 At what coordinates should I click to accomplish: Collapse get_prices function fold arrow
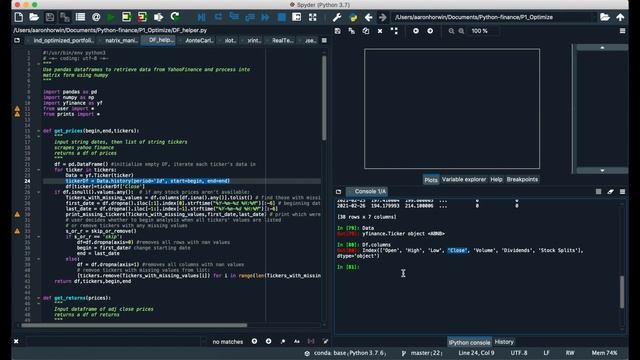[39, 131]
